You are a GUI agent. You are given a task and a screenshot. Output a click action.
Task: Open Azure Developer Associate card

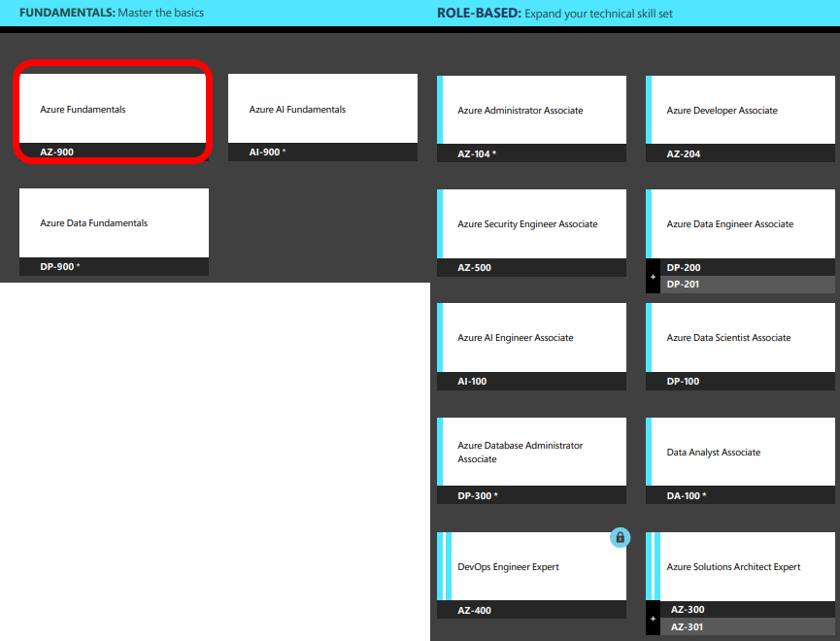740,110
